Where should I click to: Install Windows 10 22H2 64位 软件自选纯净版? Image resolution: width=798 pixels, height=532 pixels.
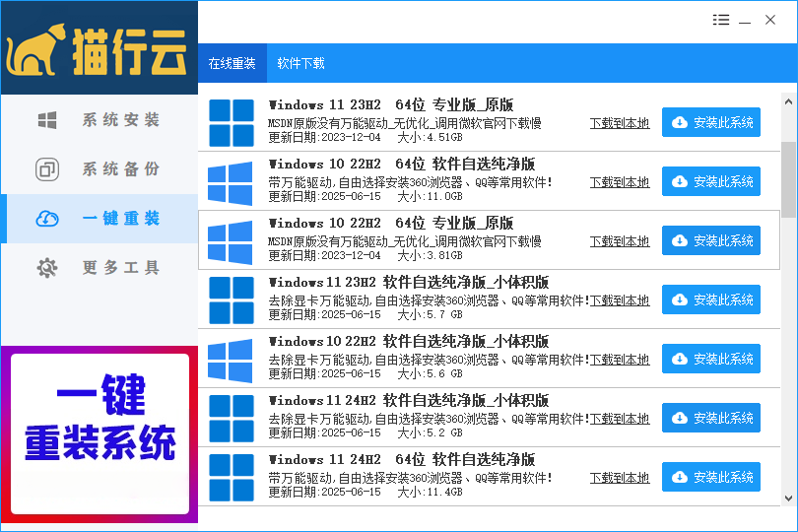pos(710,181)
